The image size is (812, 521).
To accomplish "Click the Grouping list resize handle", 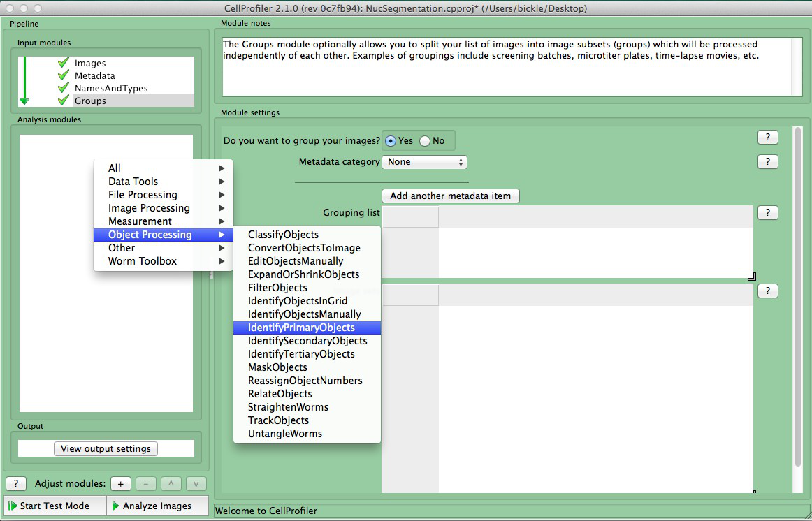I will (x=752, y=277).
